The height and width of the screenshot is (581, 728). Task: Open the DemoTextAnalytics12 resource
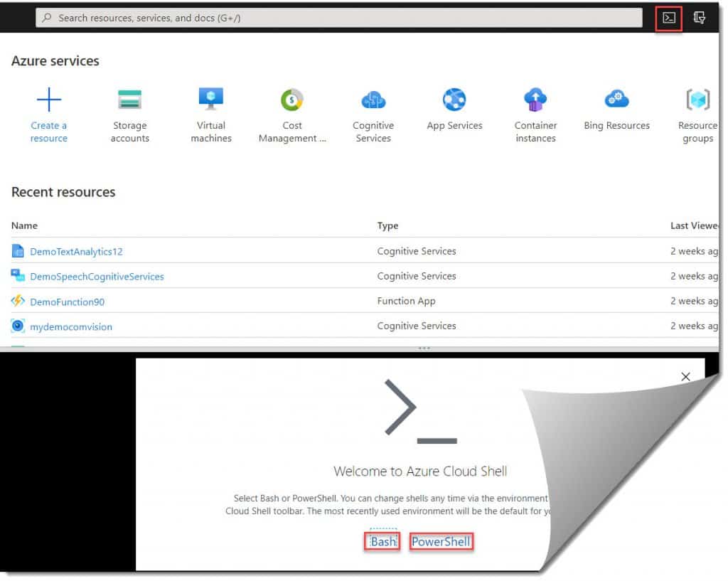click(76, 252)
